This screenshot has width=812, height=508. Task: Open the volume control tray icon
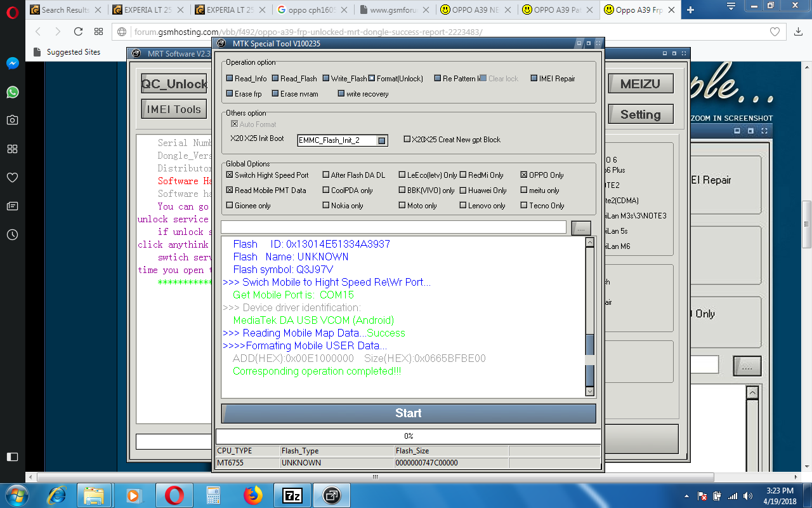coord(748,496)
